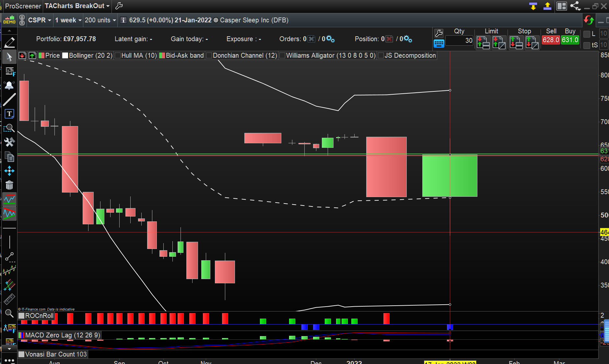
Task: Enable the Donchian Channel (12) indicator
Action: [209, 55]
